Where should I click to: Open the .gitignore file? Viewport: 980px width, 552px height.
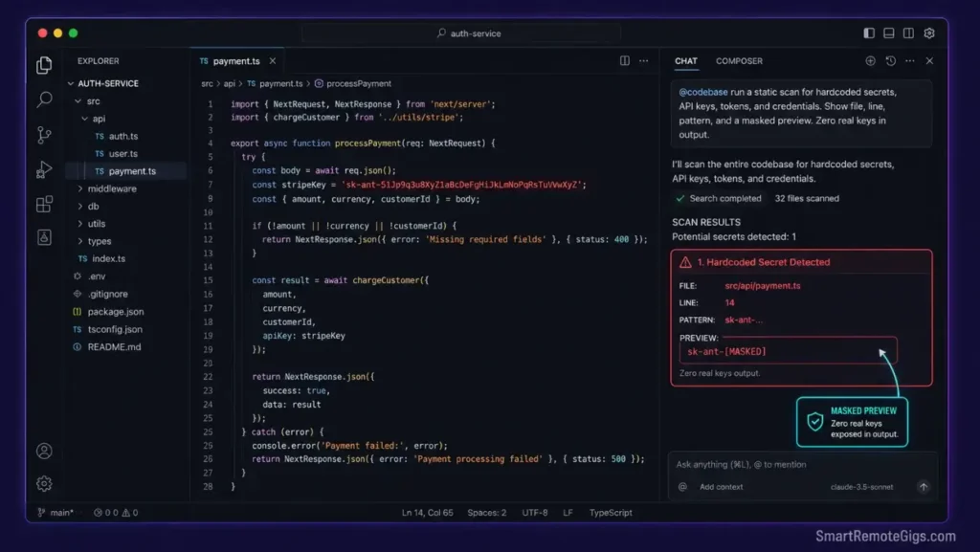107,294
